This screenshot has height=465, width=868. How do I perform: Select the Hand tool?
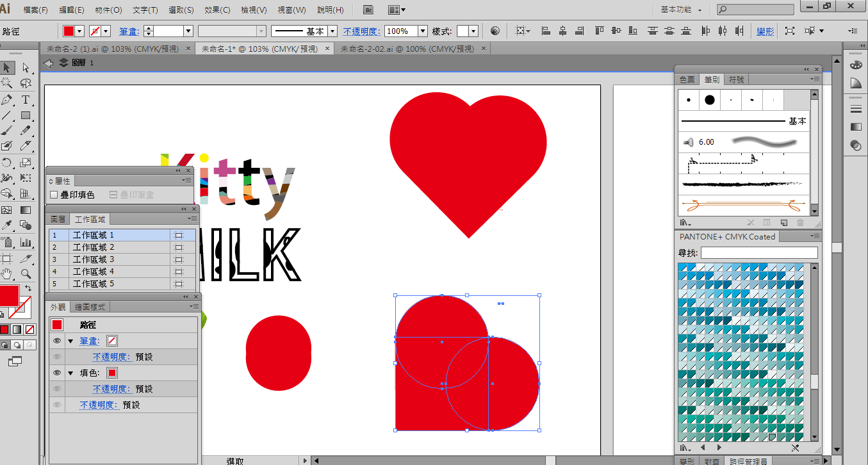click(7, 274)
